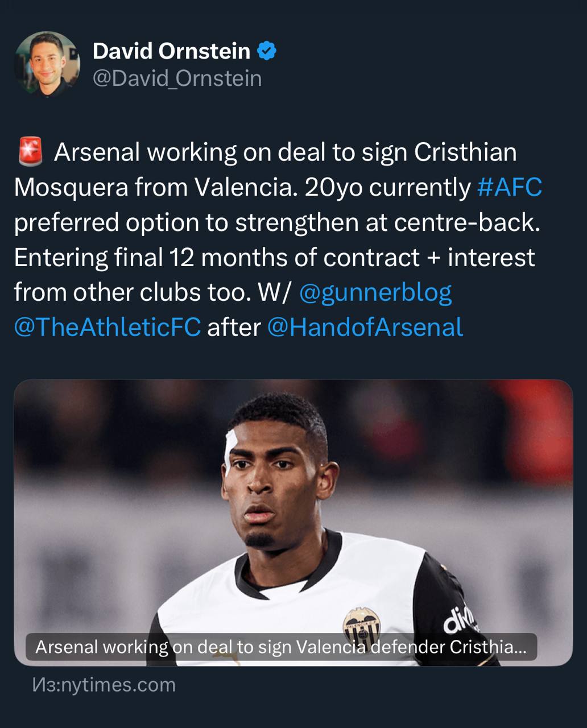
Task: Click the blue verified checkmark badge
Action: click(x=267, y=51)
